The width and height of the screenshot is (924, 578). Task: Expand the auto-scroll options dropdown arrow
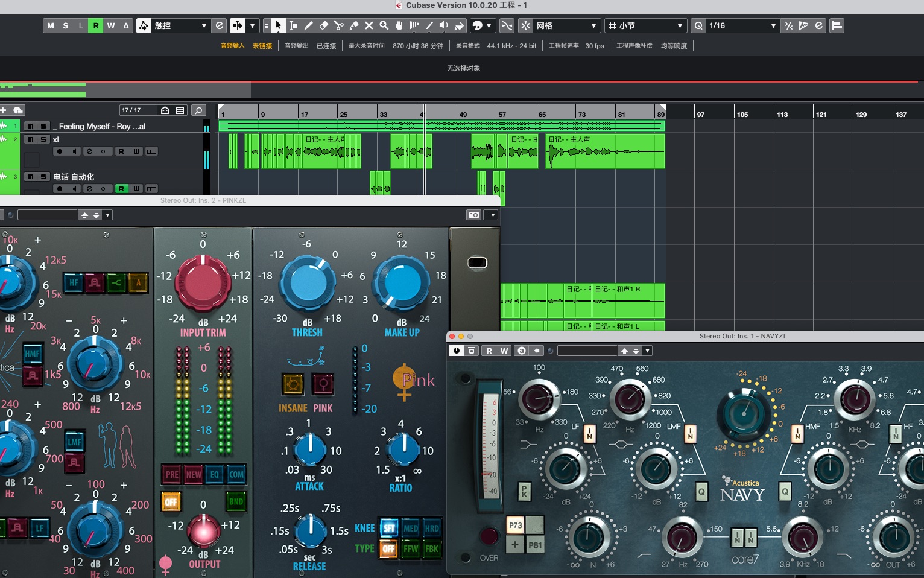[x=252, y=25]
